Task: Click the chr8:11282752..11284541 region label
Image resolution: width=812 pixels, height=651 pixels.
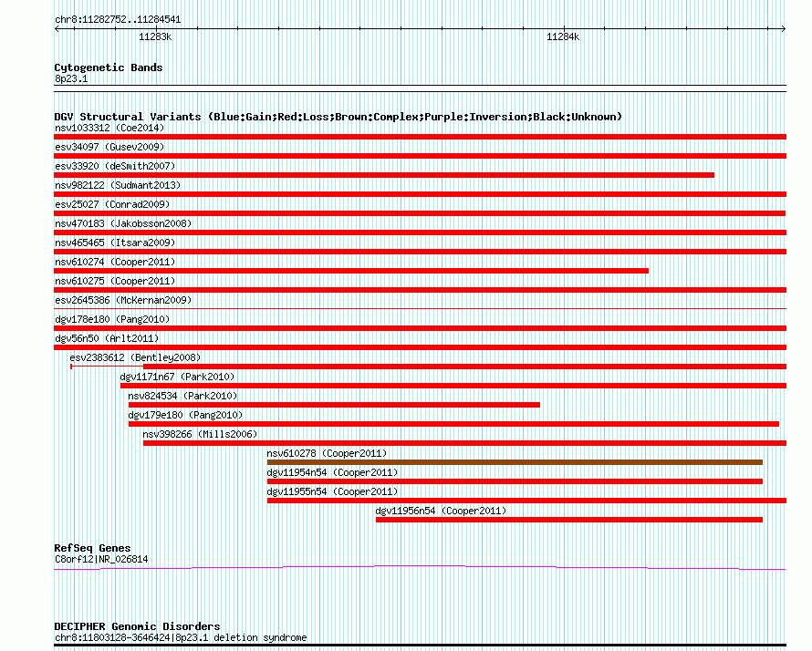Action: tap(118, 20)
